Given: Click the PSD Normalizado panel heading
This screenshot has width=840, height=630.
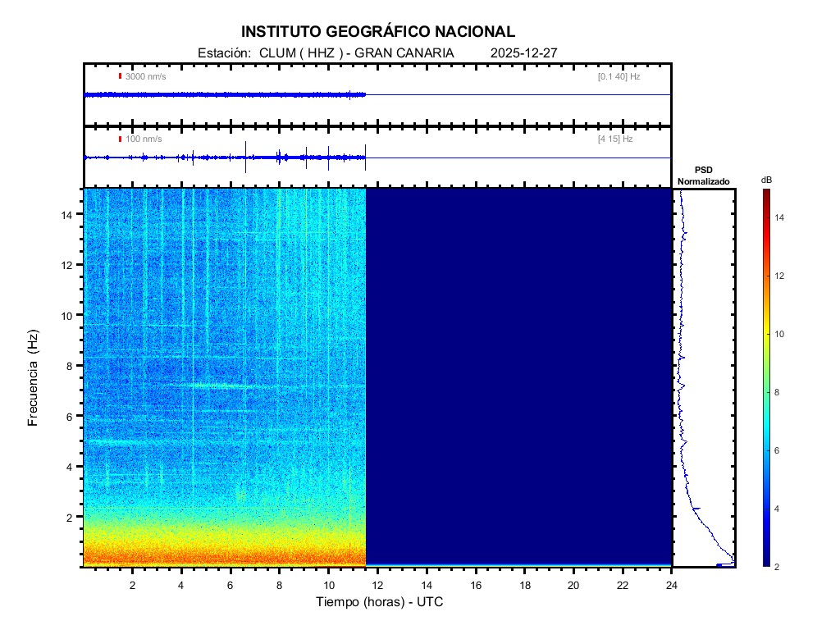Looking at the screenshot, I should pyautogui.click(x=703, y=176).
